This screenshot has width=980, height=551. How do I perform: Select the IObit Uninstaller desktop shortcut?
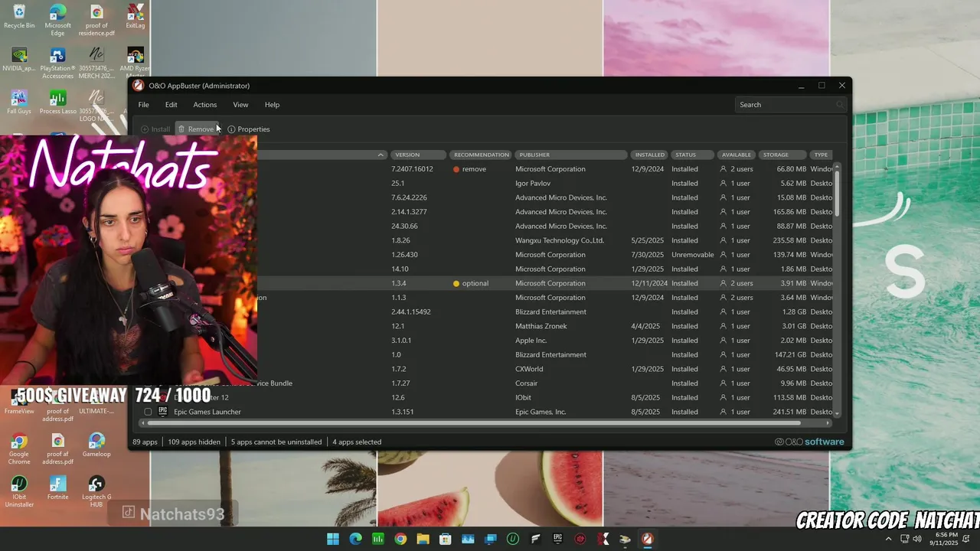(19, 492)
